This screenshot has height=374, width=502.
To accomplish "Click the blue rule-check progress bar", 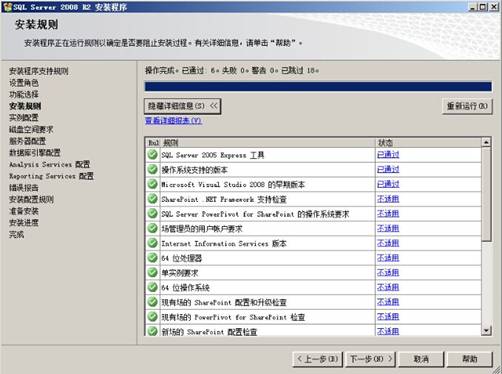I will 318,87.
